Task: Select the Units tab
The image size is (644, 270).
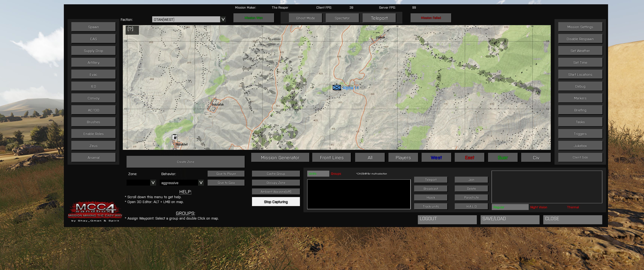Action: pos(318,174)
